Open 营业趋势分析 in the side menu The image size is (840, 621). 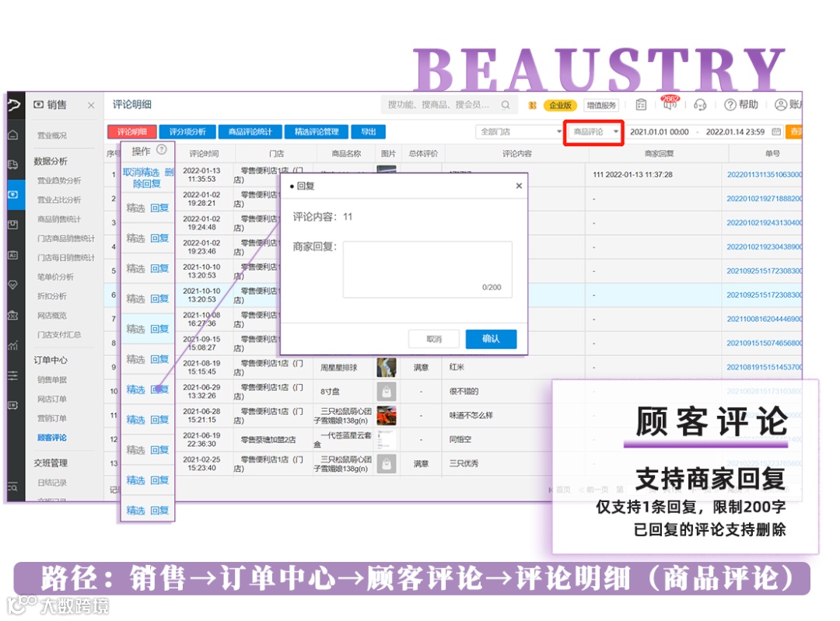click(59, 180)
